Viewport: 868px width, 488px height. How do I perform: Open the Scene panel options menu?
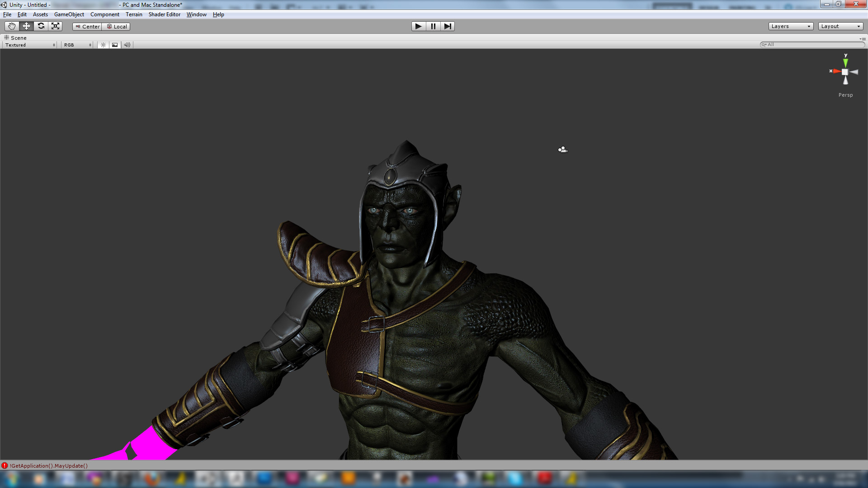(863, 39)
